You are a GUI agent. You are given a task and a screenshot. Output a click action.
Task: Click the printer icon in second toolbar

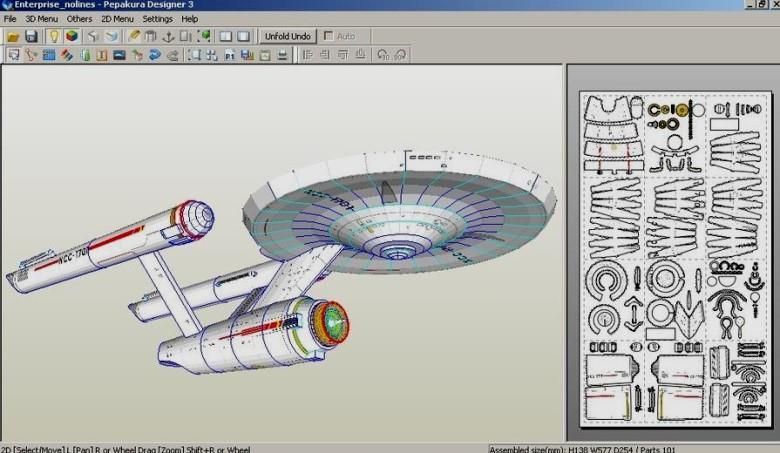click(282, 55)
